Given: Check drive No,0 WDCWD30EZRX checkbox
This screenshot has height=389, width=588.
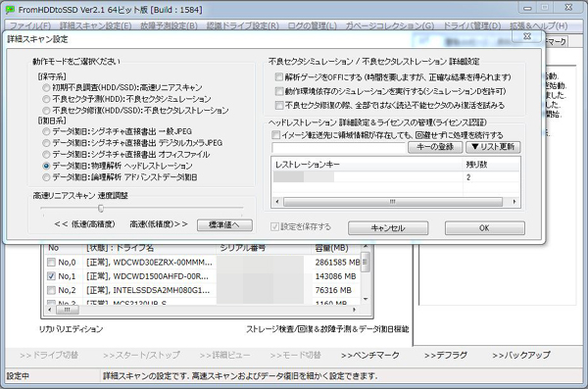Looking at the screenshot, I should coord(51,263).
